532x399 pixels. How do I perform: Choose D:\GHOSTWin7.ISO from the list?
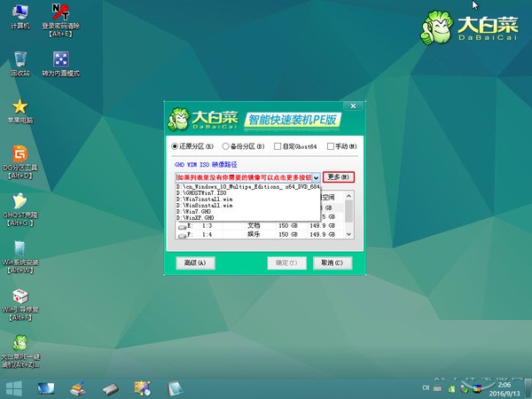(248, 192)
